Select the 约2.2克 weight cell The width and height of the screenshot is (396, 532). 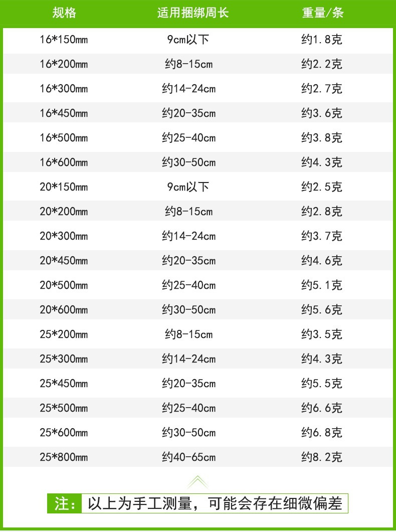coord(321,64)
